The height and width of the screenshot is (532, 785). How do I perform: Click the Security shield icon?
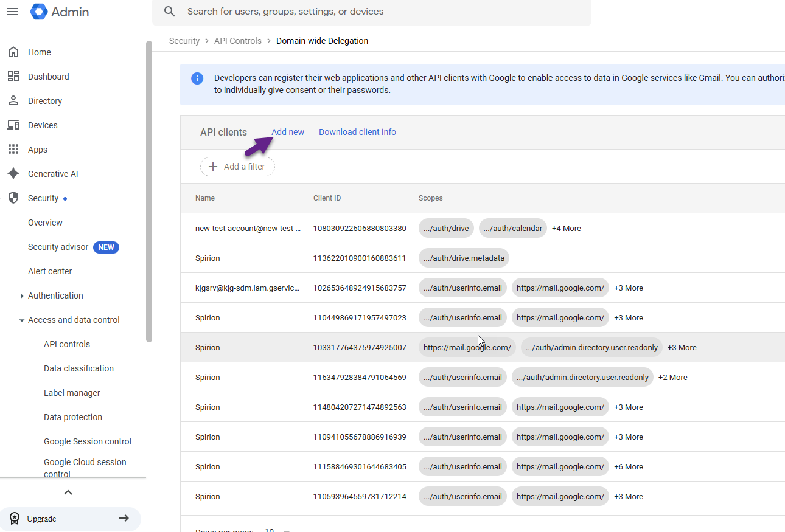pos(13,198)
